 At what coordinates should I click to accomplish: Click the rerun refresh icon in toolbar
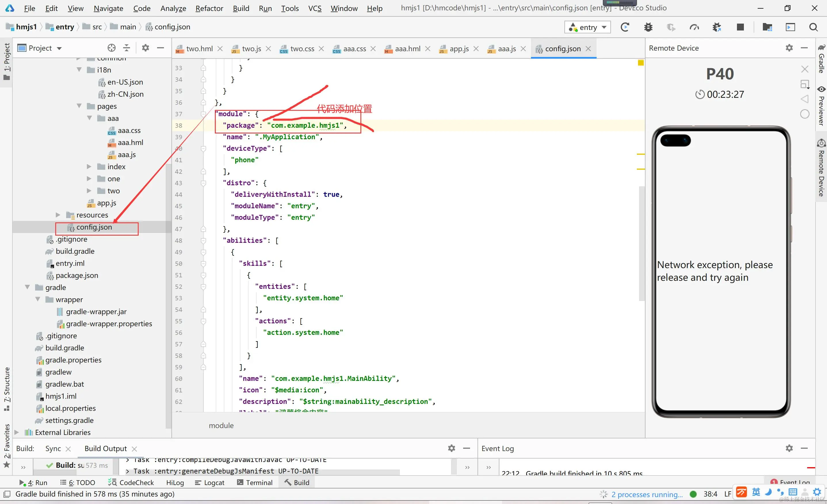[x=624, y=27]
